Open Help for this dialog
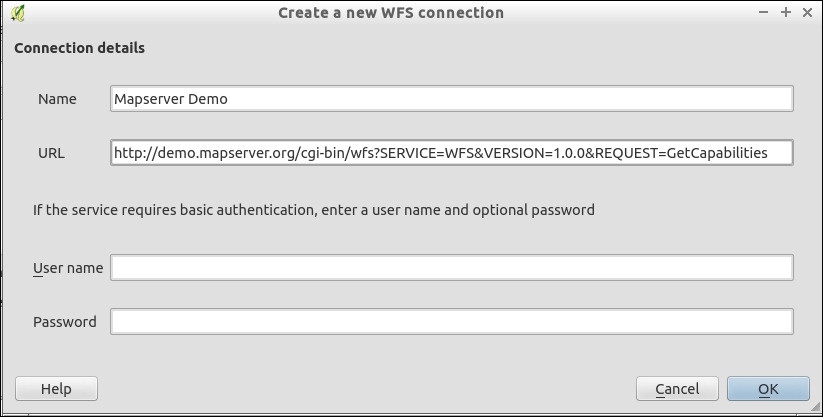The height and width of the screenshot is (417, 823). [x=56, y=389]
